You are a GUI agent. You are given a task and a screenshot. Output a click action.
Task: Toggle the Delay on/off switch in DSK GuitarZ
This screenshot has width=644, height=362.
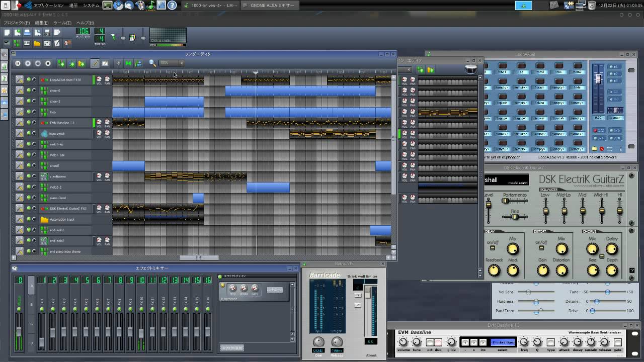(x=492, y=248)
